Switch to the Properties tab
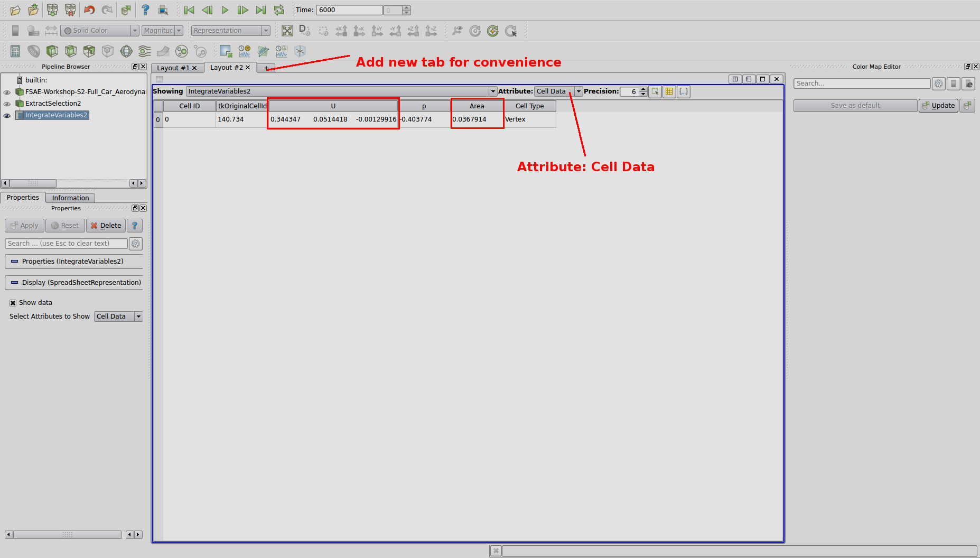 pos(23,198)
